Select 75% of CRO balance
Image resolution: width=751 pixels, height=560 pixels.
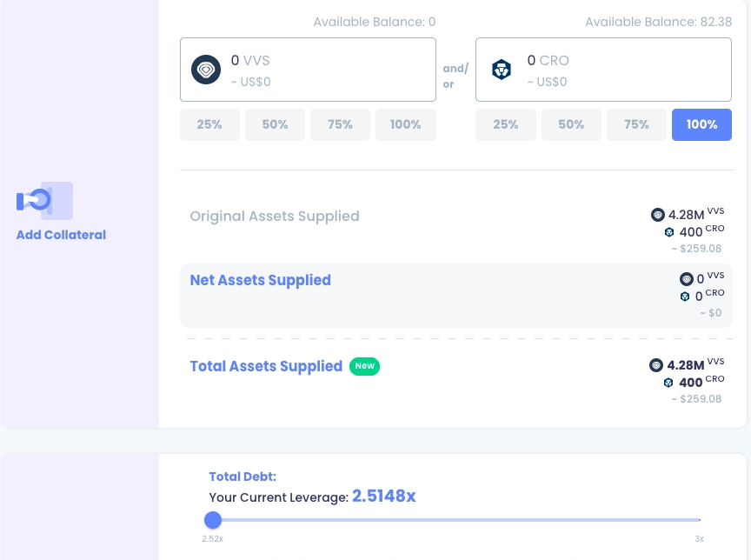[636, 124]
